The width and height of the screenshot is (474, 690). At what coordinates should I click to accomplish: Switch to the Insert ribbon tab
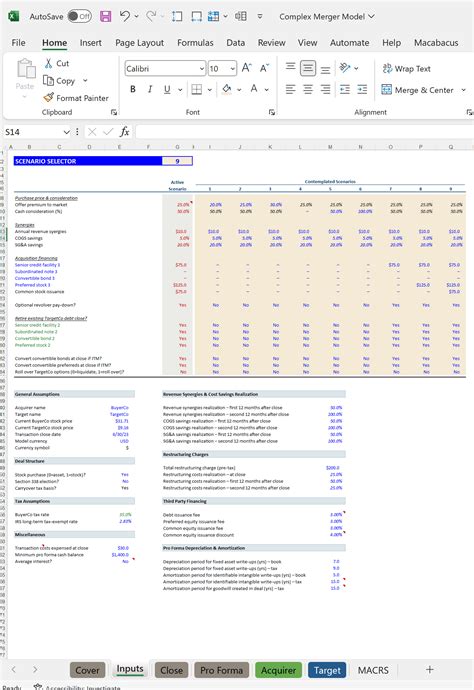(x=91, y=43)
